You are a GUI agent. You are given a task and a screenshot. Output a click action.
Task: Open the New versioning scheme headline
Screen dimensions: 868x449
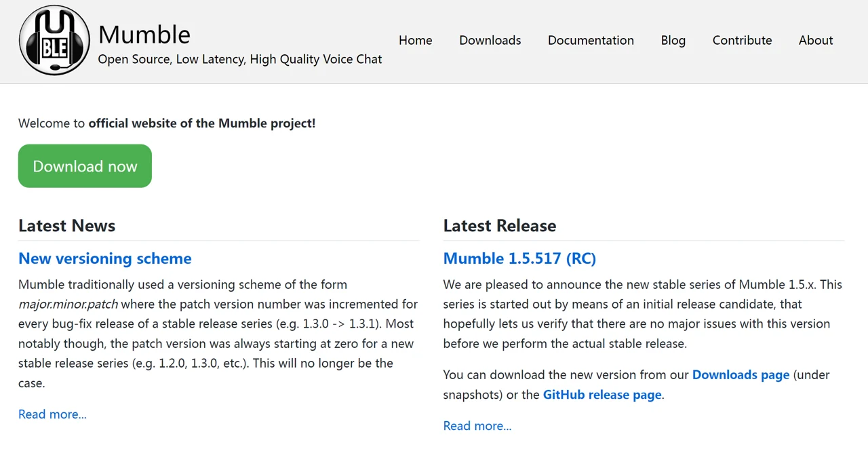tap(105, 258)
